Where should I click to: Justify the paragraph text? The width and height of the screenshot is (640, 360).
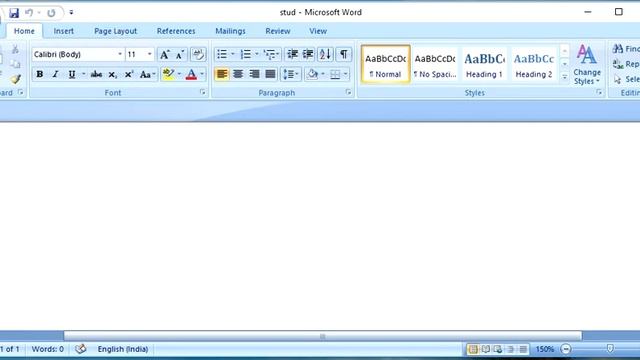(x=270, y=74)
